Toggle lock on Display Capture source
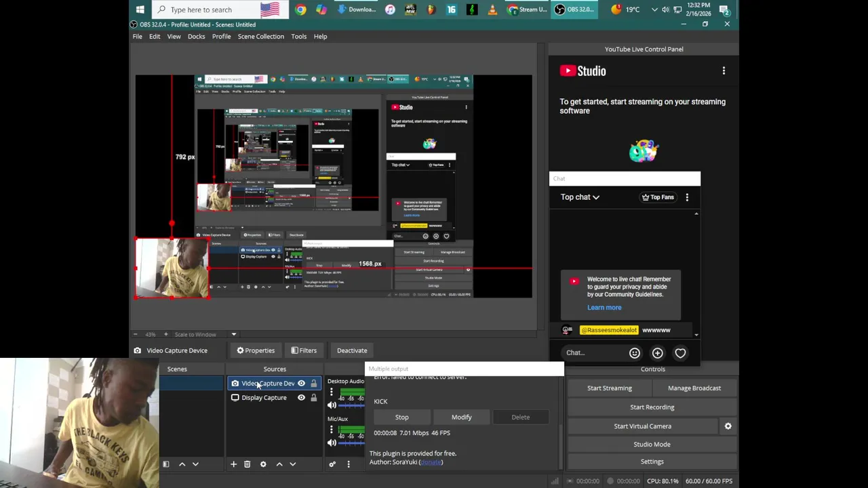Screen dimensions: 868x488 313,398
